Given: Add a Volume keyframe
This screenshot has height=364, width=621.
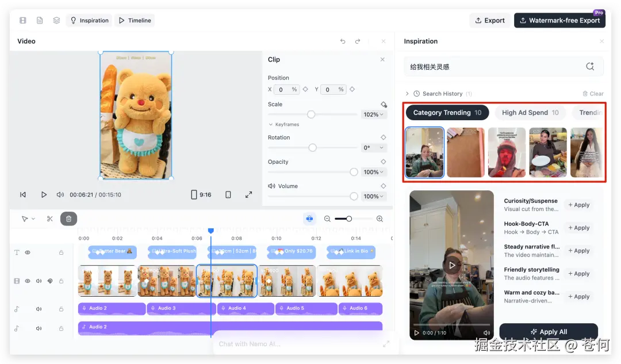Looking at the screenshot, I should point(384,186).
